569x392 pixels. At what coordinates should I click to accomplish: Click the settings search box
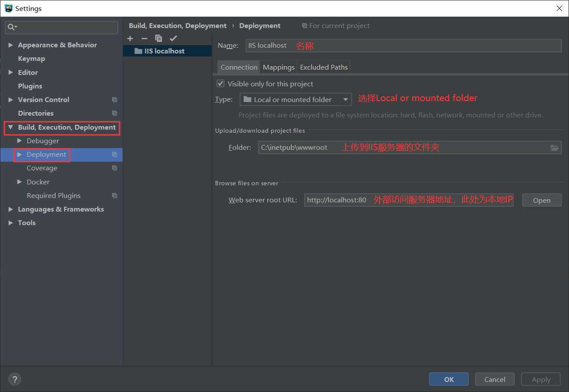pos(62,27)
